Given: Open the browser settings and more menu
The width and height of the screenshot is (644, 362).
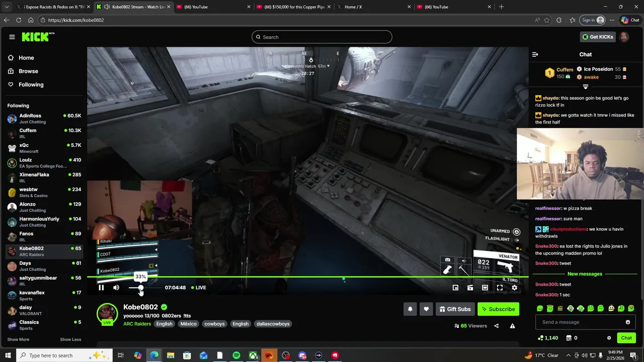Looking at the screenshot, I should click(x=612, y=20).
